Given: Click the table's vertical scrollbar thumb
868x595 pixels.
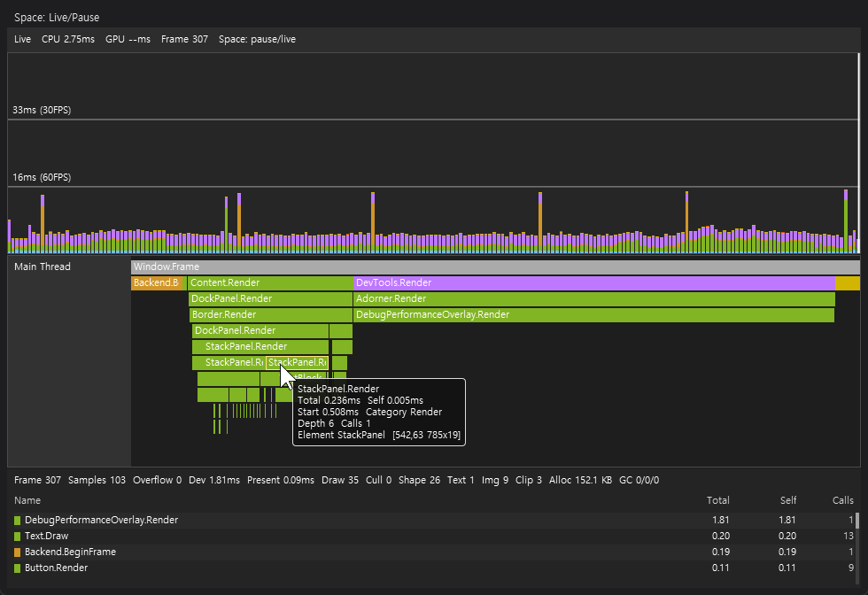Looking at the screenshot, I should (x=857, y=521).
